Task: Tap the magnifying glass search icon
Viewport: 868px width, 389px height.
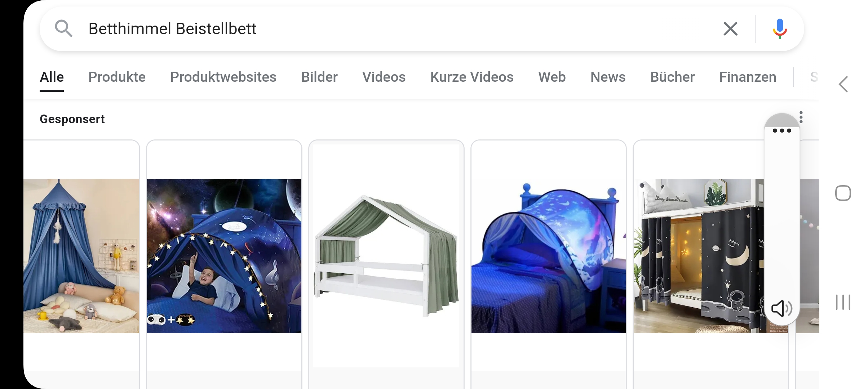Action: point(64,28)
